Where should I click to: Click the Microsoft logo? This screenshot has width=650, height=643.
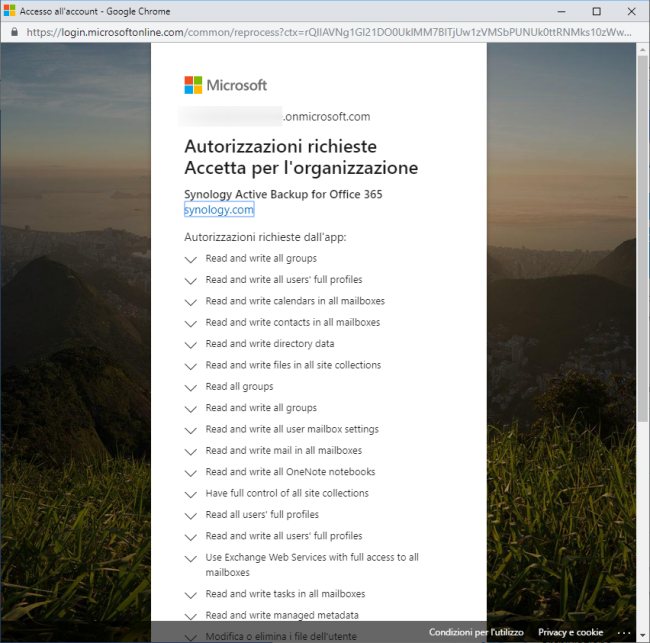226,85
